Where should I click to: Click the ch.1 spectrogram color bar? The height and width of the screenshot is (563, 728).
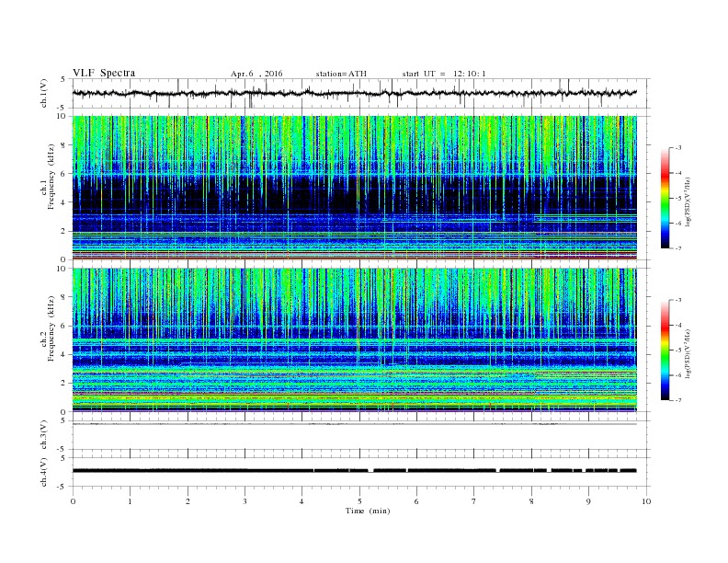coord(665,199)
